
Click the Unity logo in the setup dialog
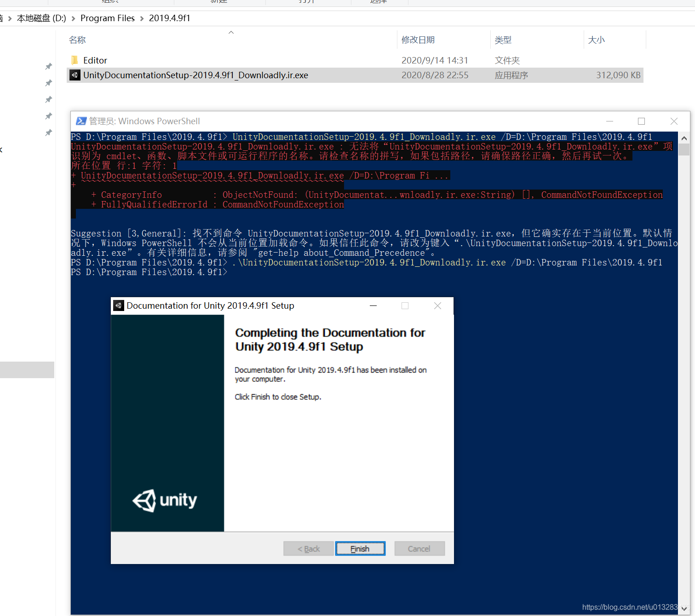pyautogui.click(x=165, y=501)
